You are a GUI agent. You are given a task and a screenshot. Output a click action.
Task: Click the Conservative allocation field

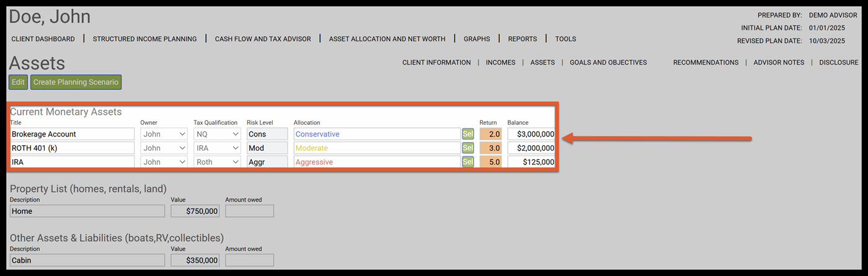(x=377, y=134)
